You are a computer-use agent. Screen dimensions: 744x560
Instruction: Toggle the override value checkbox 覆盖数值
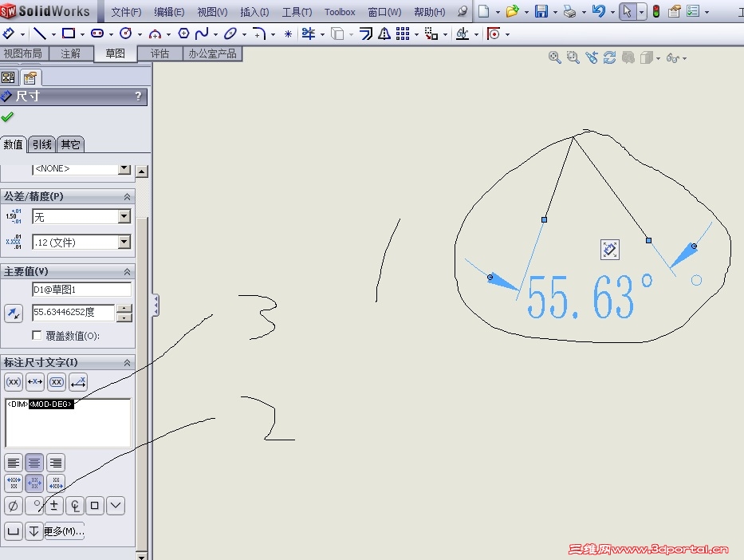(37, 335)
